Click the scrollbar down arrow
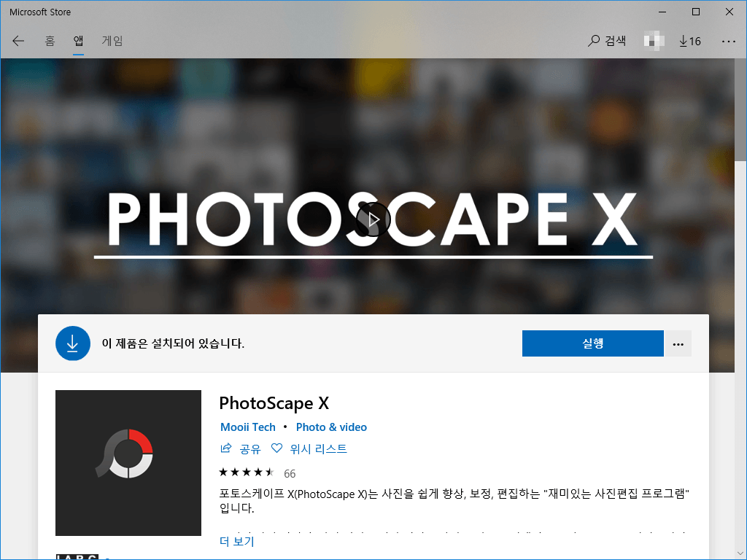 (x=740, y=554)
